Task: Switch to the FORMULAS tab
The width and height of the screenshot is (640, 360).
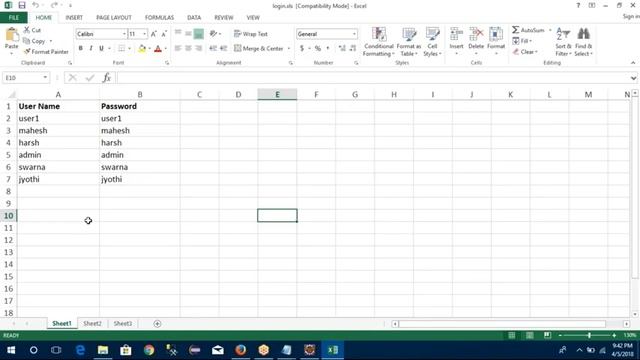Action: click(159, 18)
